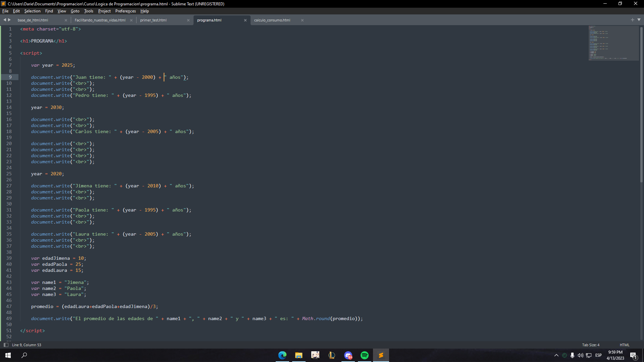Open Spotify from taskbar
The image size is (644, 362).
(365, 355)
